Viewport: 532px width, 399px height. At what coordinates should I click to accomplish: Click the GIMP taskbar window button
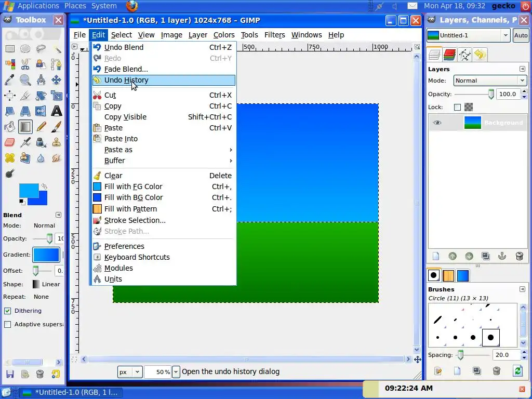[x=70, y=393]
